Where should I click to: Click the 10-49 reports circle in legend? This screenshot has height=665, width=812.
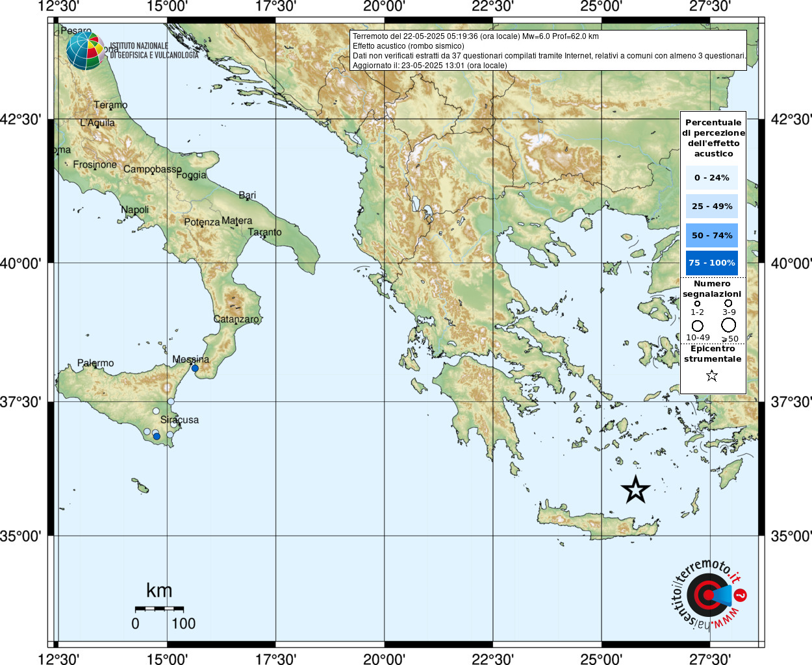[698, 325]
